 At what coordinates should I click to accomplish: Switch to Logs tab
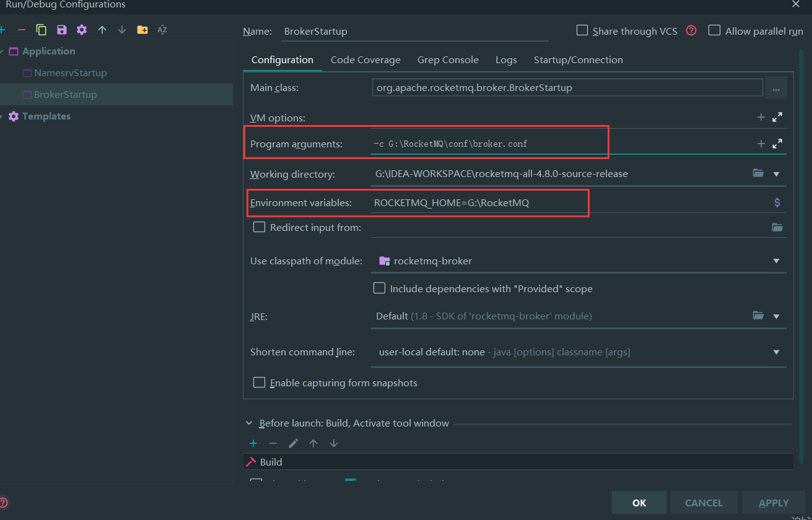506,60
